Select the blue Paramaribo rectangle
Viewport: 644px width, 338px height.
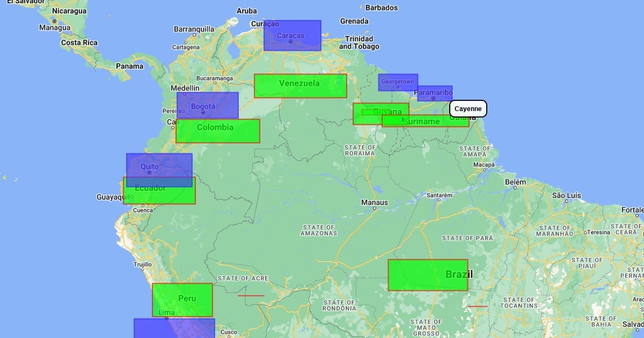click(x=435, y=93)
